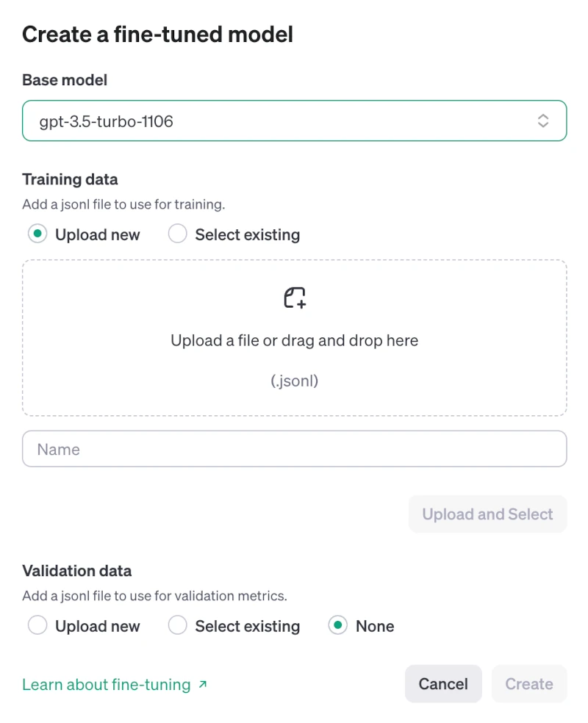Image resolution: width=588 pixels, height=723 pixels.
Task: Click the chevron icon on the Base model selector
Action: pyautogui.click(x=543, y=120)
